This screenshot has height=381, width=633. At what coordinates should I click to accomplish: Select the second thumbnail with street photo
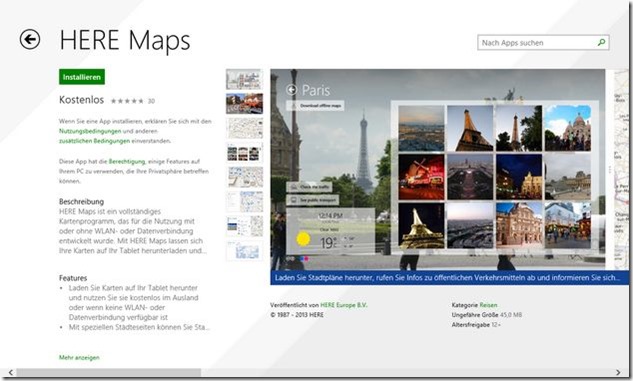(244, 104)
